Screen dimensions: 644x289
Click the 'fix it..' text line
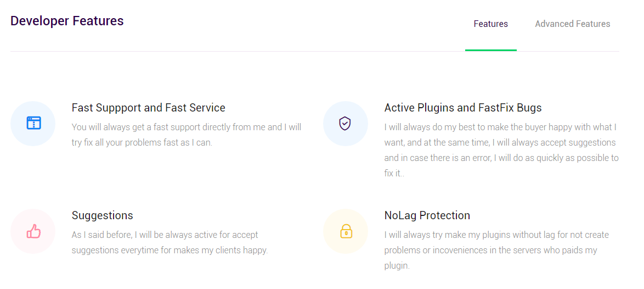[394, 174]
